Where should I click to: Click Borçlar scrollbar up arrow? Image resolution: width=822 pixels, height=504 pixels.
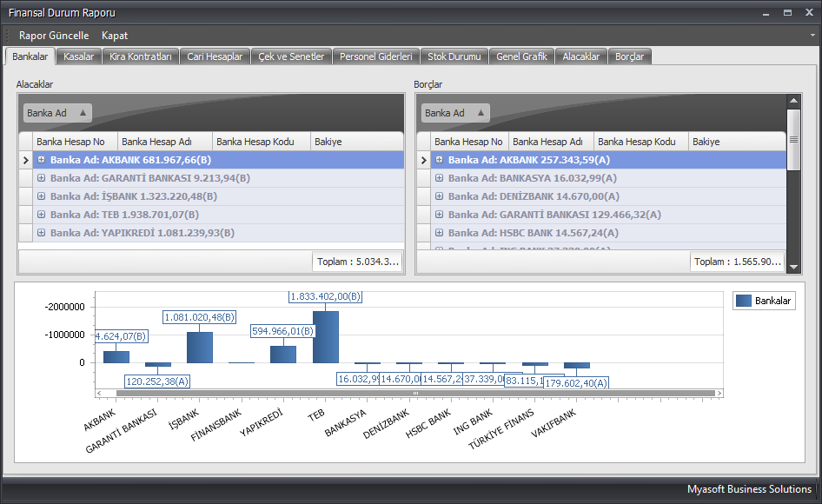(793, 101)
